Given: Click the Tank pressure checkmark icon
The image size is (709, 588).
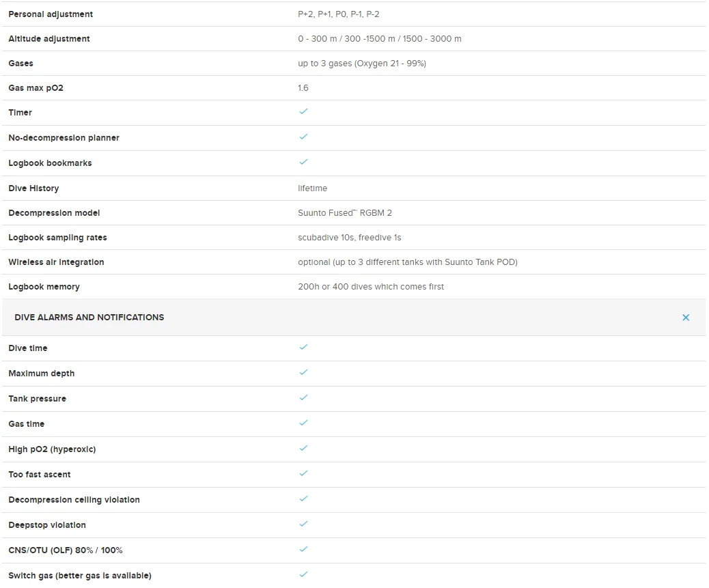Looking at the screenshot, I should click(x=303, y=397).
